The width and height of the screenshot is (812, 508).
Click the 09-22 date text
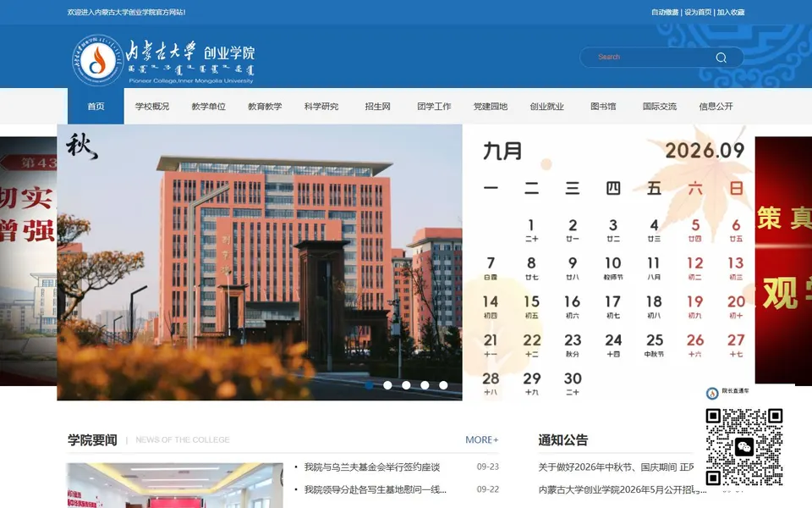[488, 489]
